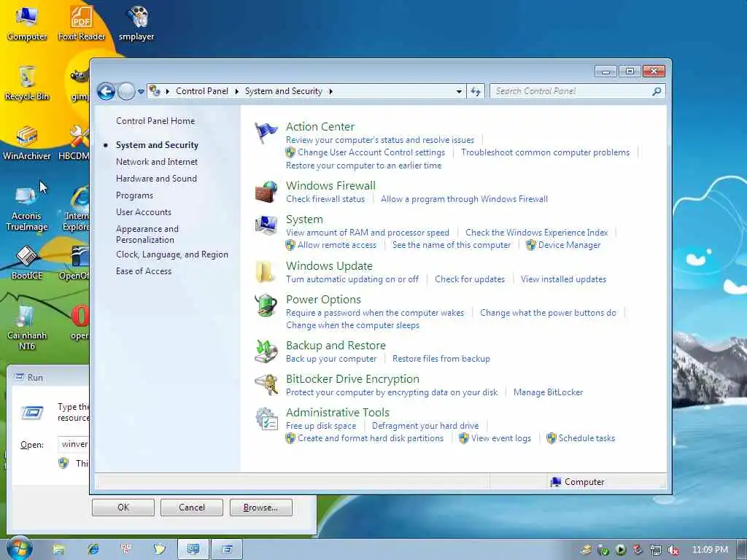Viewport: 747px width, 560px height.
Task: Select Programs category in sidebar
Action: pyautogui.click(x=134, y=195)
